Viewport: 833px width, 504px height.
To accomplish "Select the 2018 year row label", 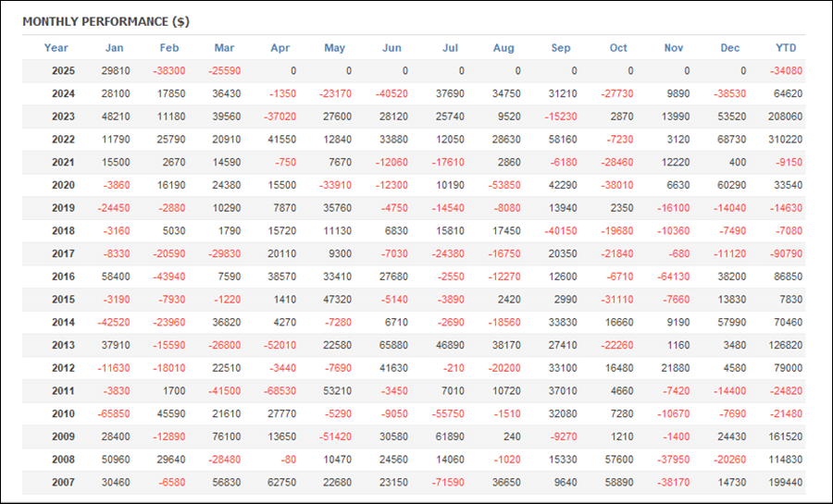I will [x=63, y=231].
